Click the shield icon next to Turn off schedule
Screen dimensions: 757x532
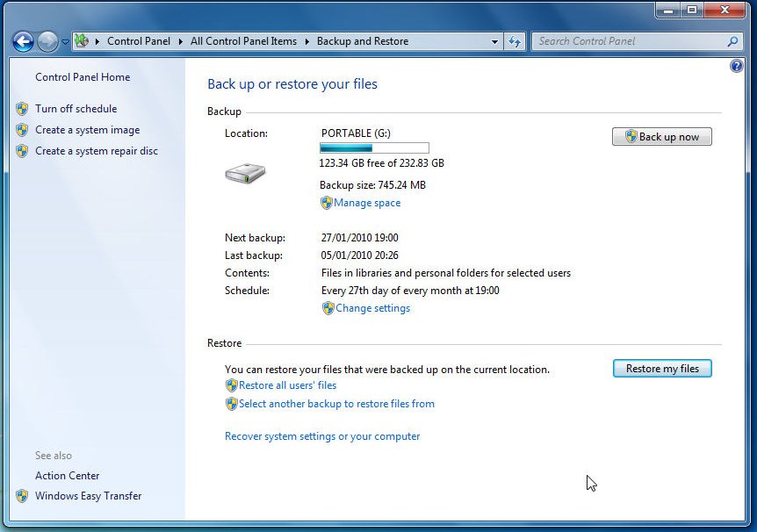click(x=22, y=109)
